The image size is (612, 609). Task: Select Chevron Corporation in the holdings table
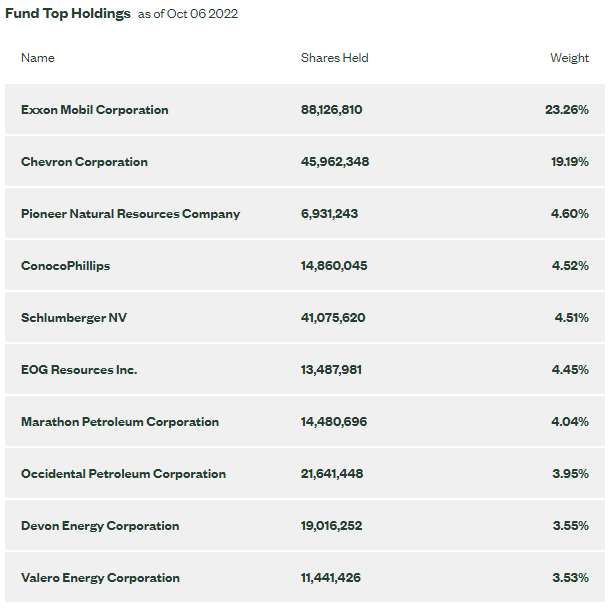(x=84, y=162)
